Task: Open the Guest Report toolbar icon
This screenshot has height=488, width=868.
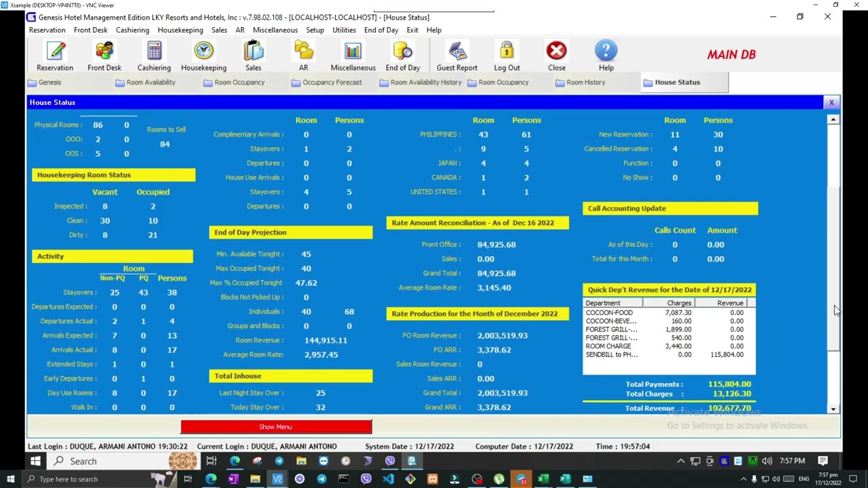Action: [457, 56]
